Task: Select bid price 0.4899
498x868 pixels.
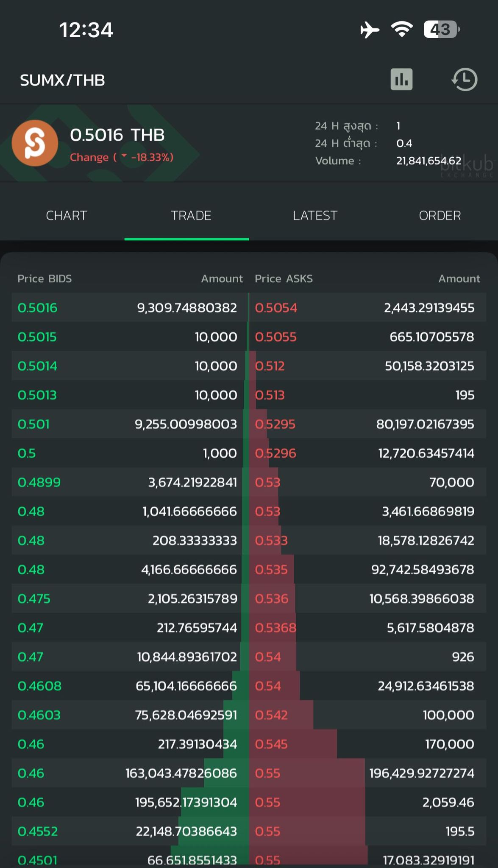Action: coord(39,482)
